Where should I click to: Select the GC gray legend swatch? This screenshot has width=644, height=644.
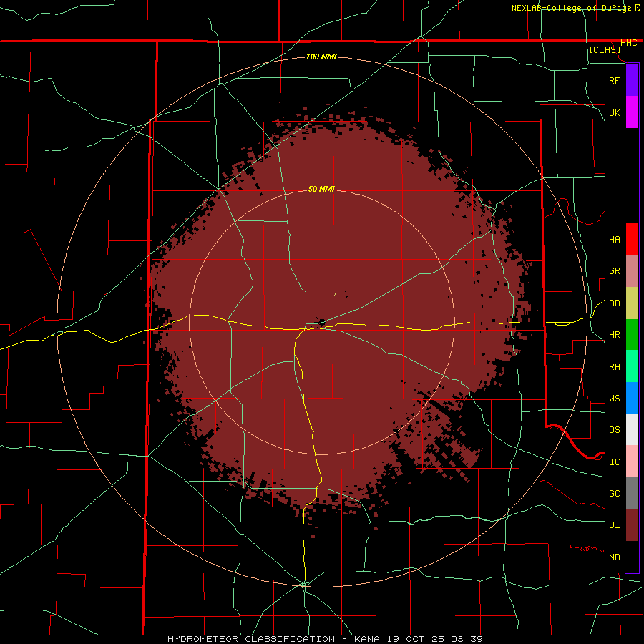click(x=632, y=493)
